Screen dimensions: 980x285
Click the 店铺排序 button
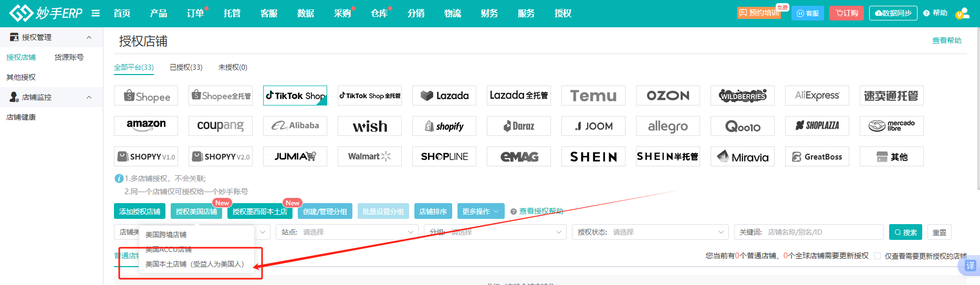point(433,211)
